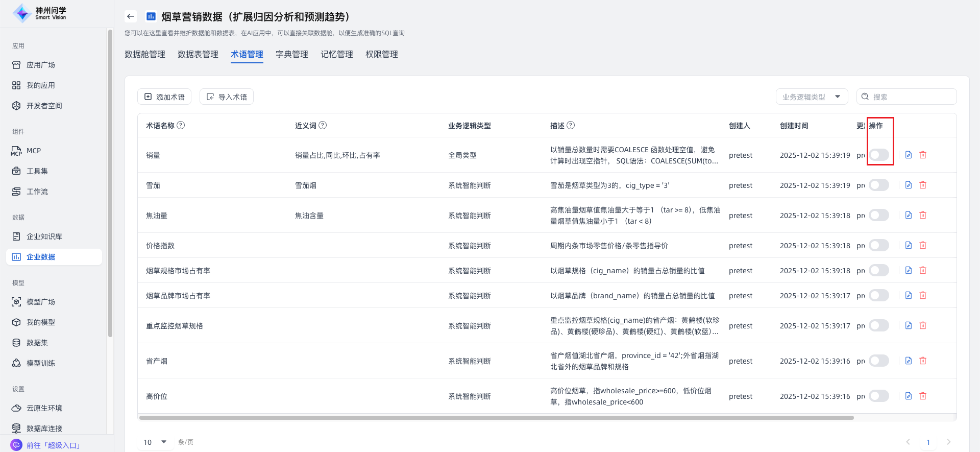980x452 pixels.
Task: Click the help icon beside 近义词 header
Action: point(323,125)
